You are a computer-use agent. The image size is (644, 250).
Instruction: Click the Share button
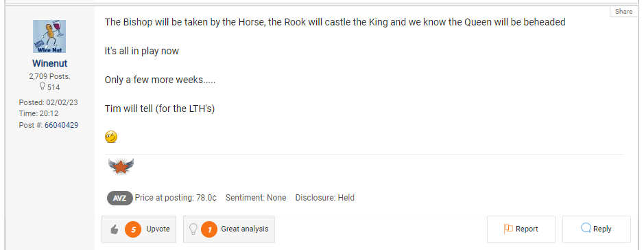623,12
